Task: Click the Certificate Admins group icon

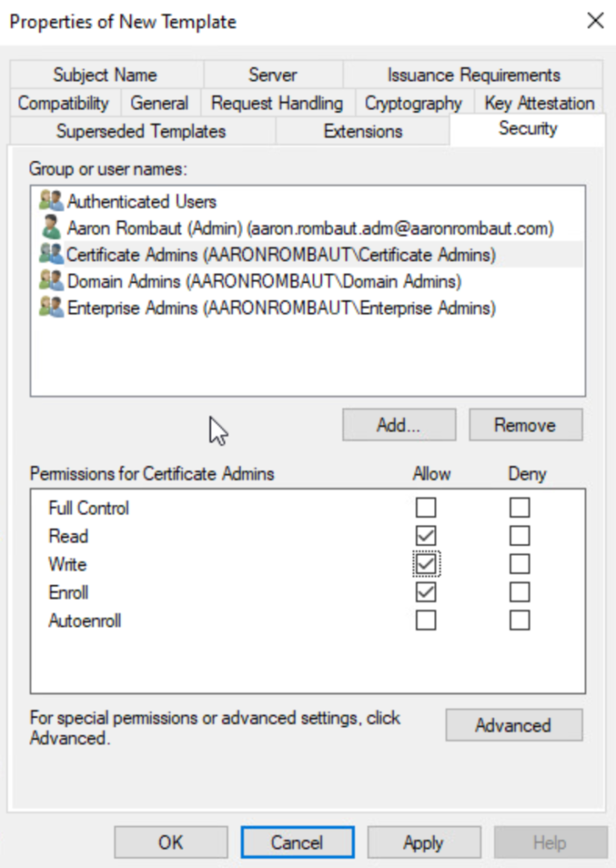Action: coord(51,254)
